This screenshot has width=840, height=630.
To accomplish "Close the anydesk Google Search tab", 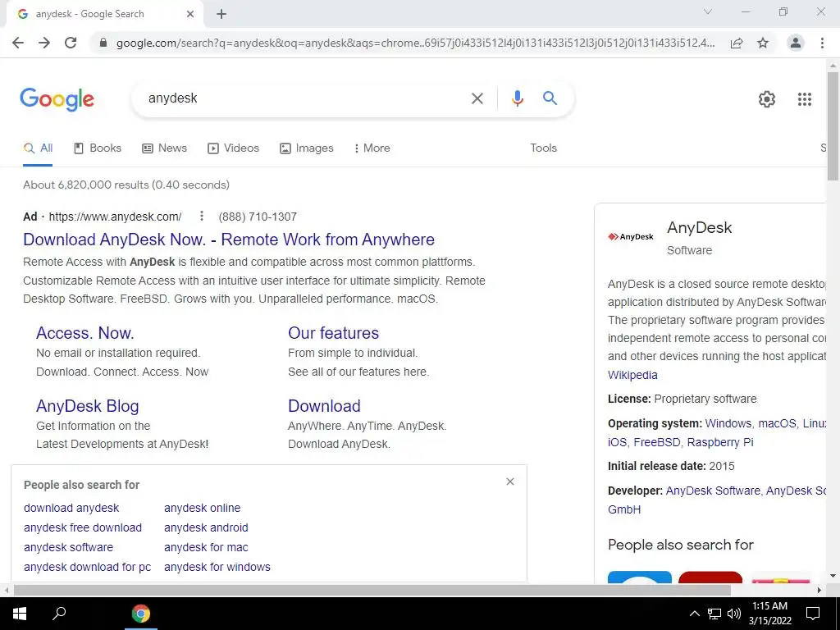I will (190, 14).
